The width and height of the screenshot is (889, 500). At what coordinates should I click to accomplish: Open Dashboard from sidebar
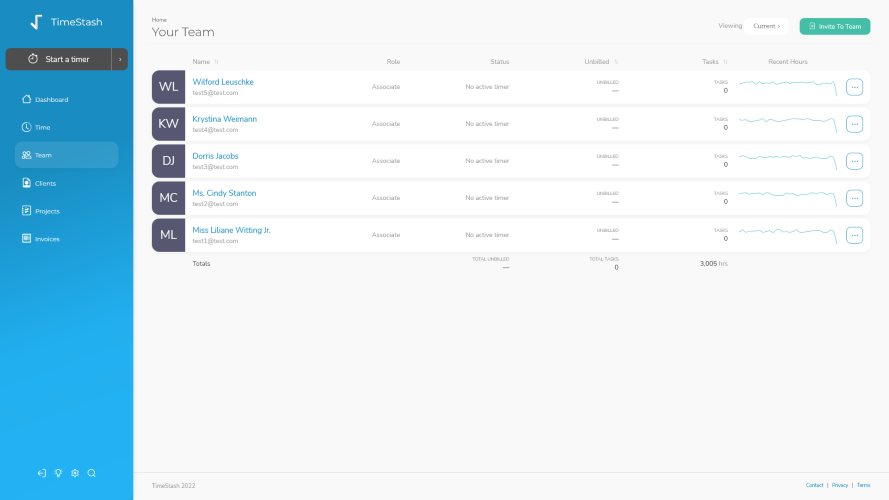click(66, 99)
